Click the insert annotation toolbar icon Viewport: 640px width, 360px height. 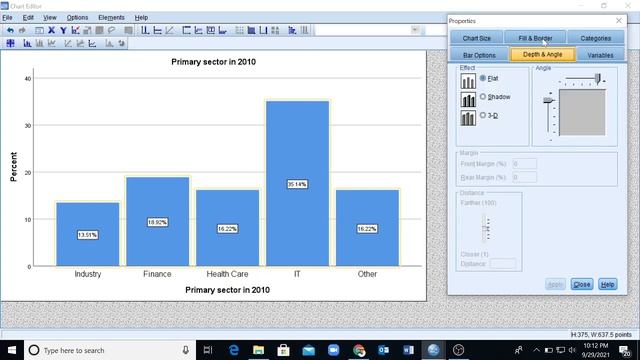coord(199,30)
